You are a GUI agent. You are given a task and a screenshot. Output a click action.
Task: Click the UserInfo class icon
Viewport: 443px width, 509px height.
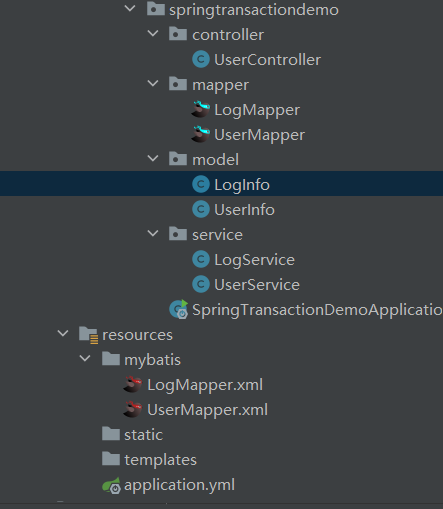201,209
